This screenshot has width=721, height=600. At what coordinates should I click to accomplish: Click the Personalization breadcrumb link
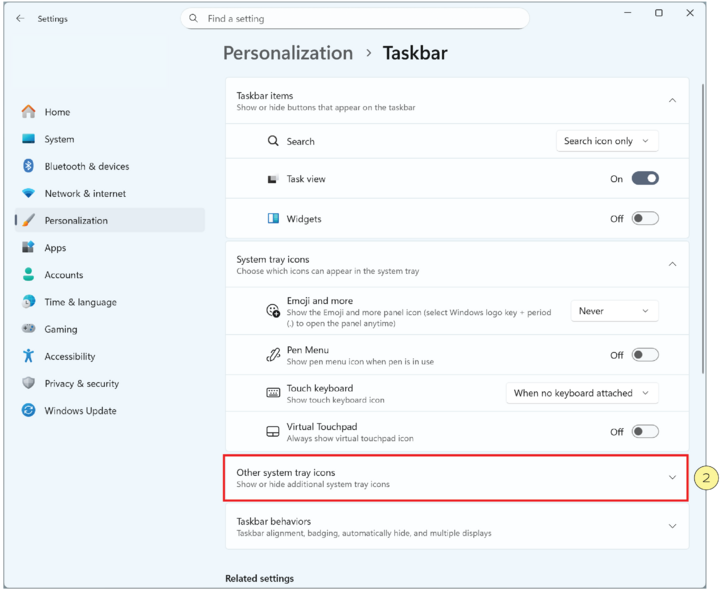click(x=288, y=53)
